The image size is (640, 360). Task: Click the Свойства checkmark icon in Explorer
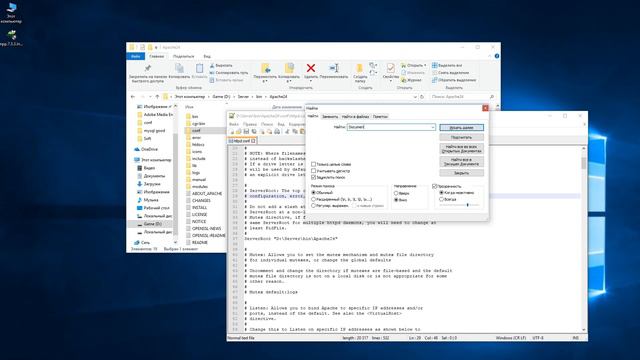(390, 68)
